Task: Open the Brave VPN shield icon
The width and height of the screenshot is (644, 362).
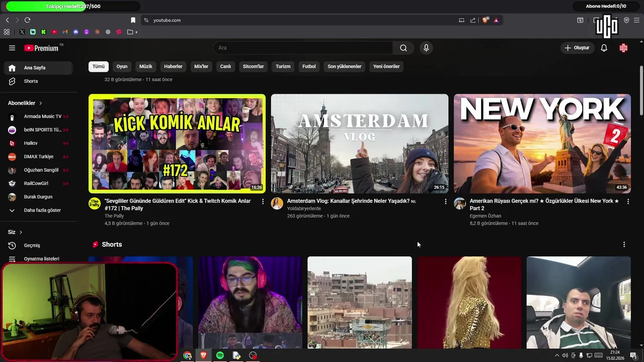Action: (626, 20)
